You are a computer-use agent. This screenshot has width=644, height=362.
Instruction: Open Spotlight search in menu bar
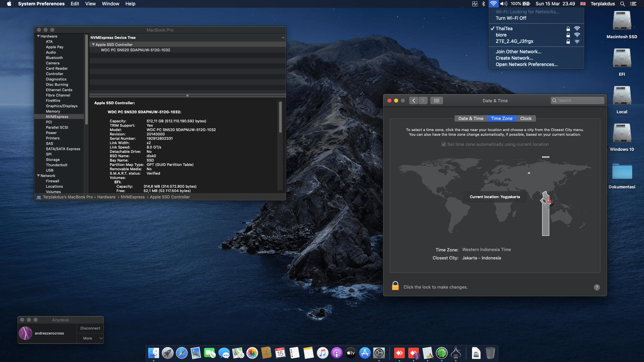click(623, 4)
